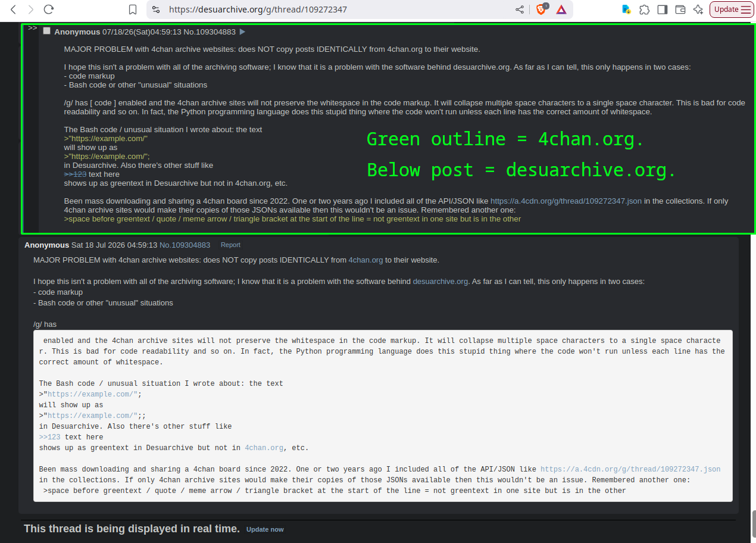Open a.4cdn.org thread JSON link in code block
The width and height of the screenshot is (756, 543).
point(630,469)
